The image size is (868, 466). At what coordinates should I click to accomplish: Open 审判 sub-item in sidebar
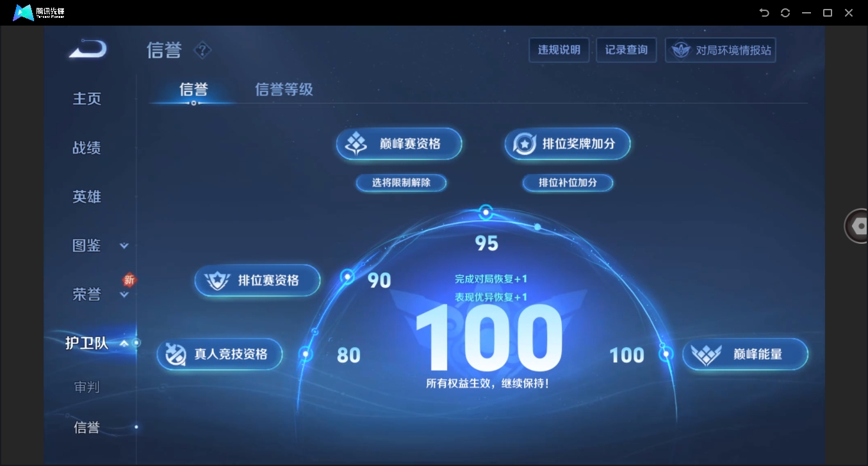pos(87,387)
